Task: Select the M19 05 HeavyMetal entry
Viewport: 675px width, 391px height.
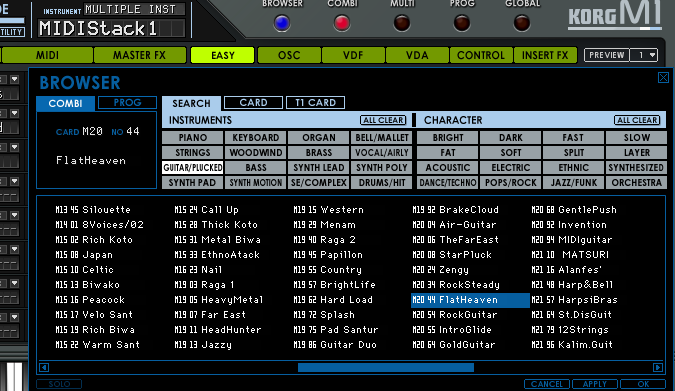Action: [219, 300]
